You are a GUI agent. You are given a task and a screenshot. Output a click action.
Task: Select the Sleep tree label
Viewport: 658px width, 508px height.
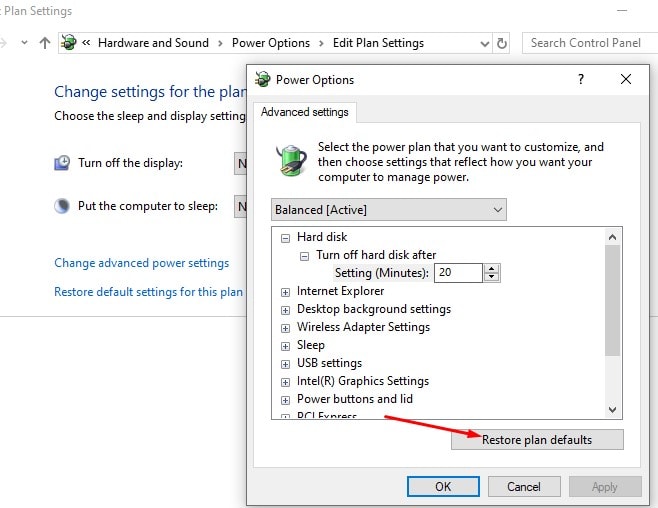(x=311, y=345)
